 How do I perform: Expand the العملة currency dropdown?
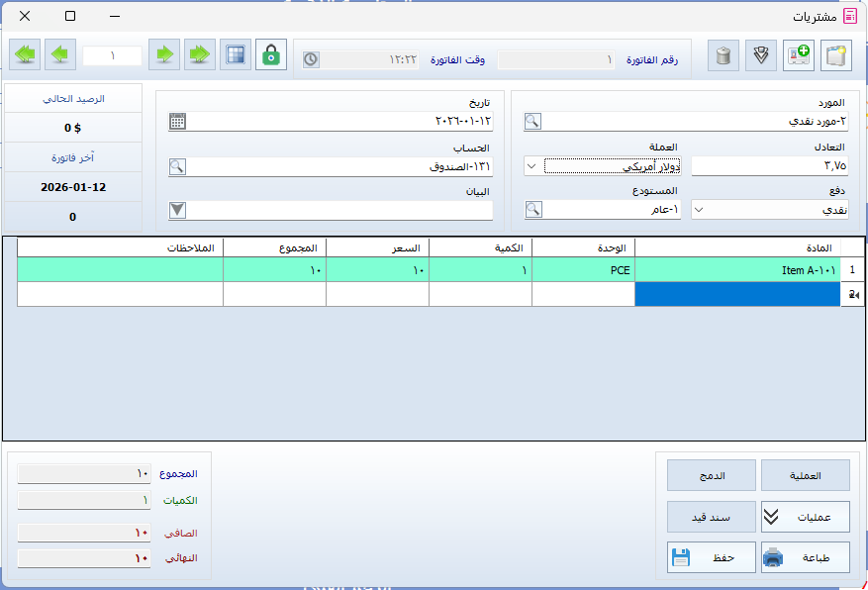532,166
